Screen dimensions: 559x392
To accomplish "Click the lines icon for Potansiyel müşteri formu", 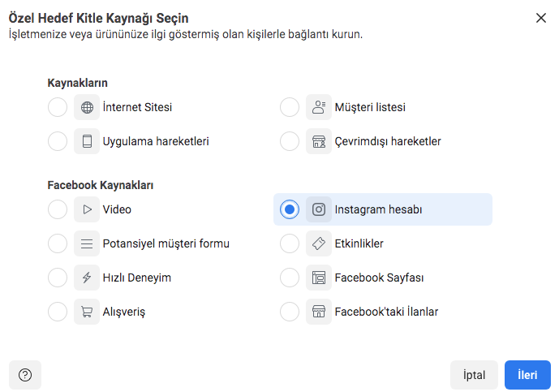I will point(87,243).
